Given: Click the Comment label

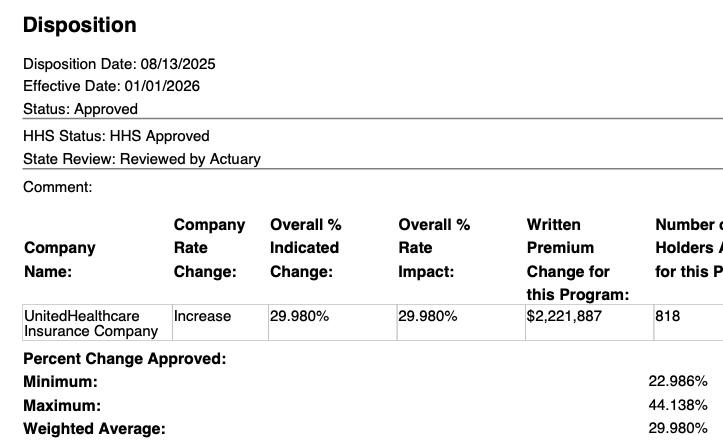Looking at the screenshot, I should point(57,187).
